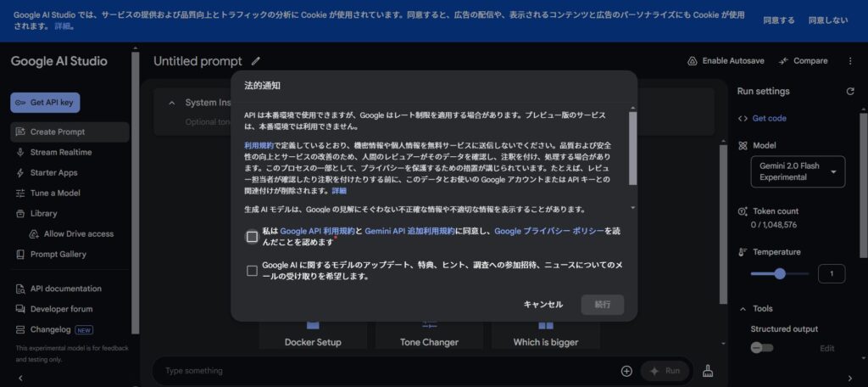
Task: Click the Enable Autosave drive icon
Action: coord(692,61)
